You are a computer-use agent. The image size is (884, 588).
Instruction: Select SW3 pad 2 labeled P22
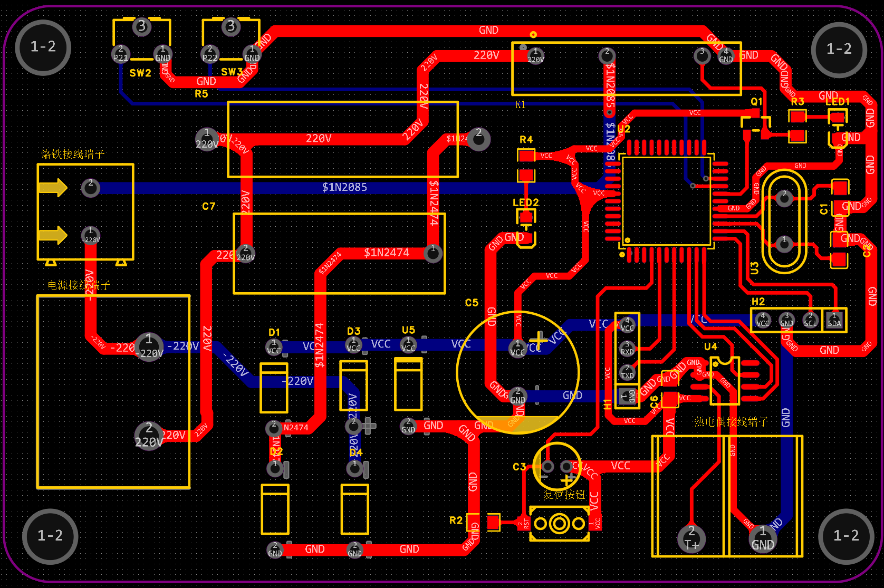(x=210, y=53)
